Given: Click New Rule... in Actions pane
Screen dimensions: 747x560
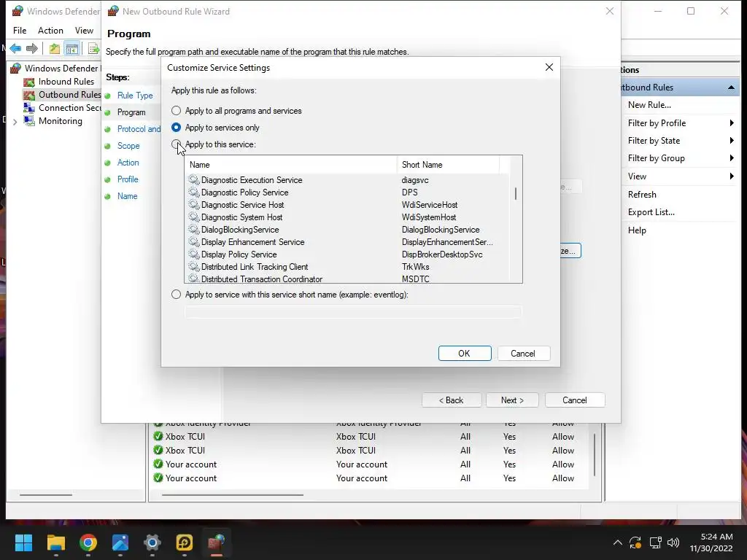Looking at the screenshot, I should (649, 105).
